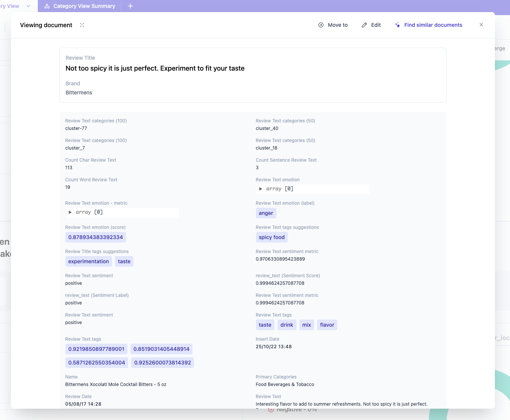Click the taste tag under Review Text tags
The height and width of the screenshot is (420, 510).
(x=265, y=325)
